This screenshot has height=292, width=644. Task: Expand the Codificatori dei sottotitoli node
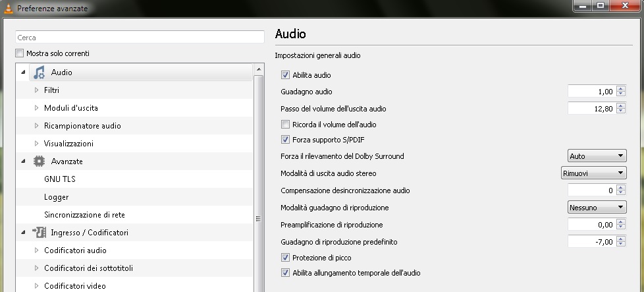tap(37, 268)
